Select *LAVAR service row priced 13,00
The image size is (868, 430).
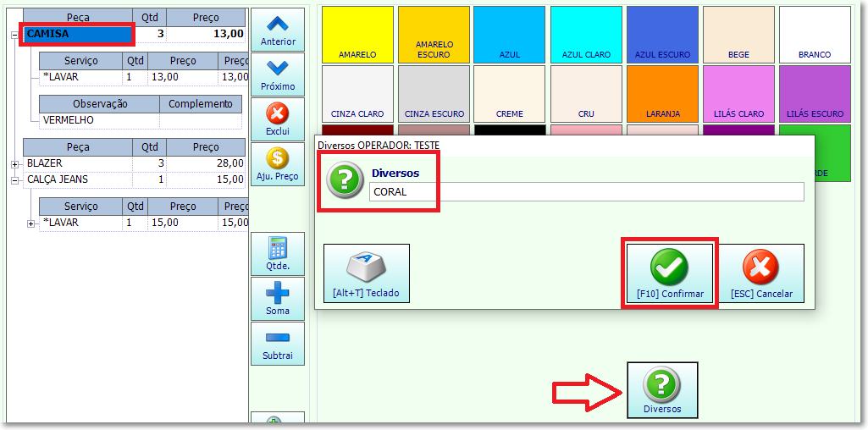144,77
